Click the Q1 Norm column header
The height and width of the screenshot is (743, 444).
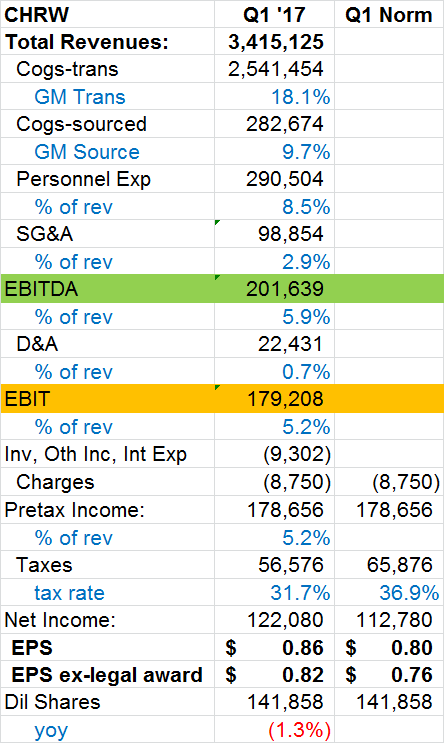coord(389,15)
